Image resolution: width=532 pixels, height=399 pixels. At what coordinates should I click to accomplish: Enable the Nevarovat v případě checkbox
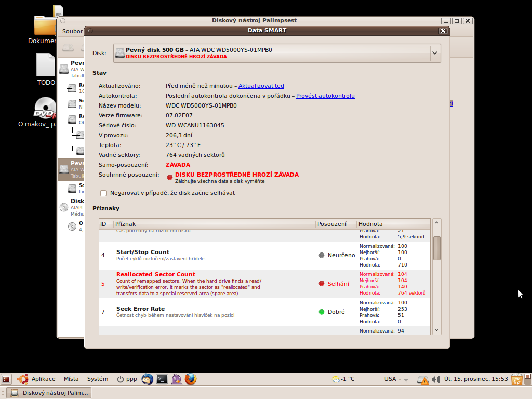pos(103,193)
